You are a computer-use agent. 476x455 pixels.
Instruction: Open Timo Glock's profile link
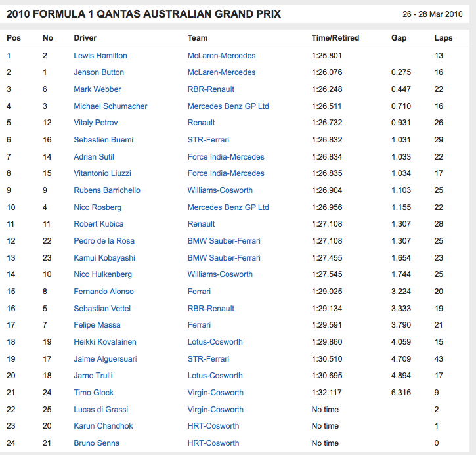(93, 393)
